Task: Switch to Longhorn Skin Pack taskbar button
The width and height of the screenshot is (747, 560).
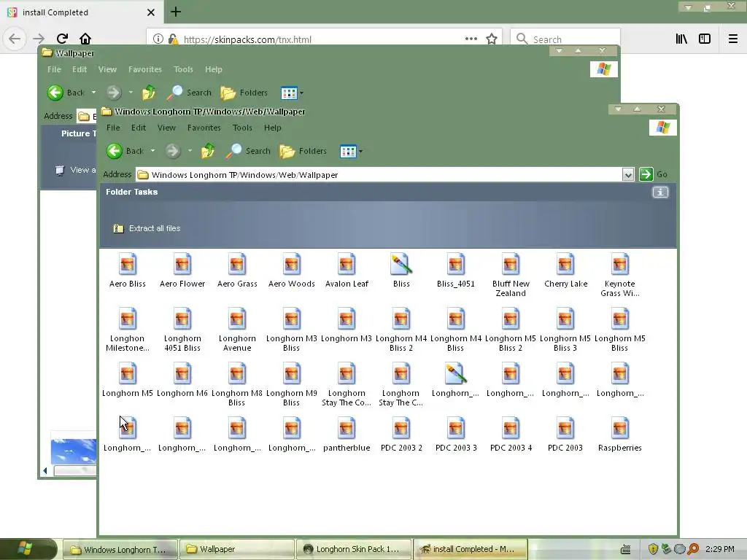Action: pyautogui.click(x=354, y=549)
